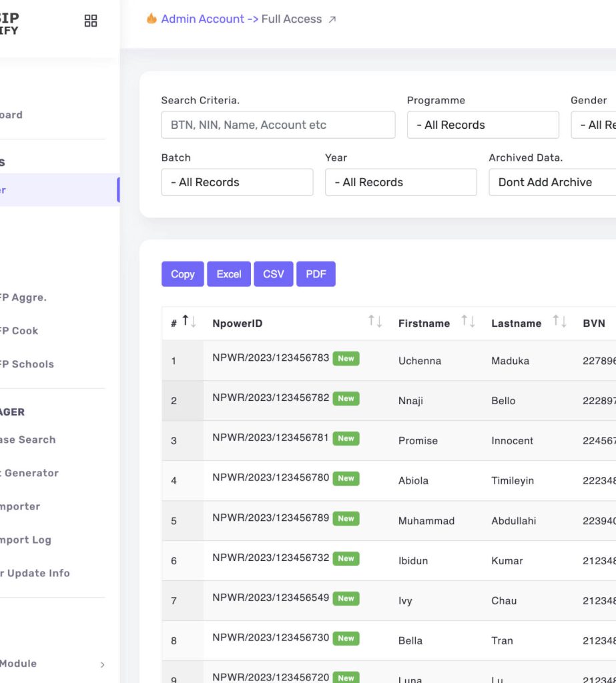
Task: Sort by Lastname column sort icon
Action: 559,322
